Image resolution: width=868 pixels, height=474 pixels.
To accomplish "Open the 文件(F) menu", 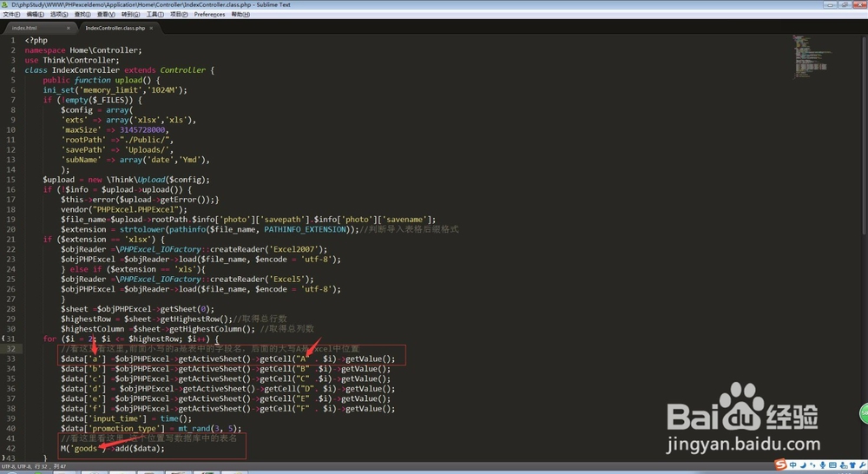I will point(11,15).
